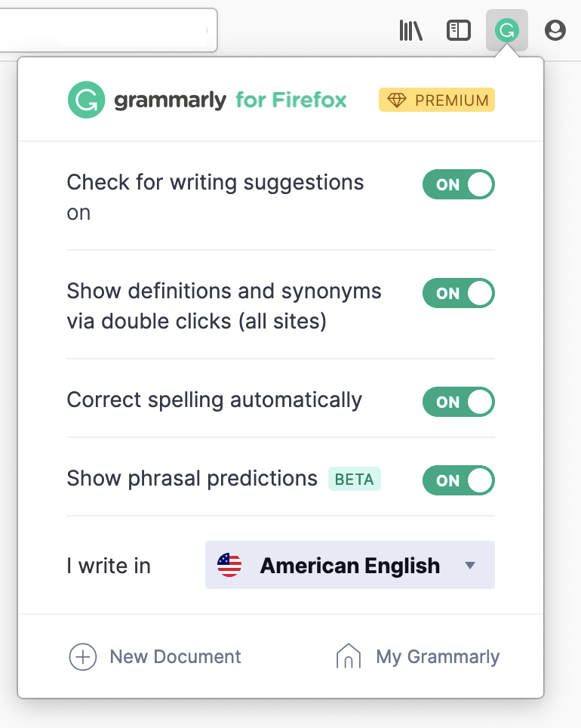
Task: Open the American English language dropdown
Action: pos(350,565)
